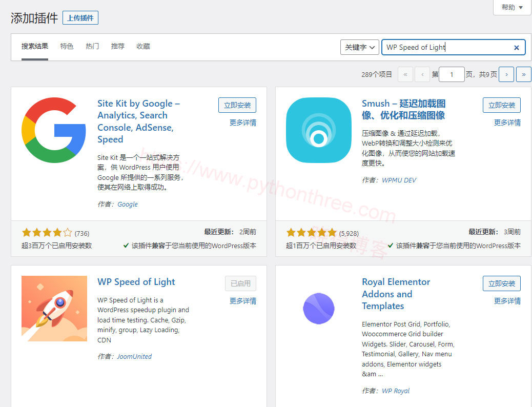Clear the plugin search field with the X

tap(517, 48)
